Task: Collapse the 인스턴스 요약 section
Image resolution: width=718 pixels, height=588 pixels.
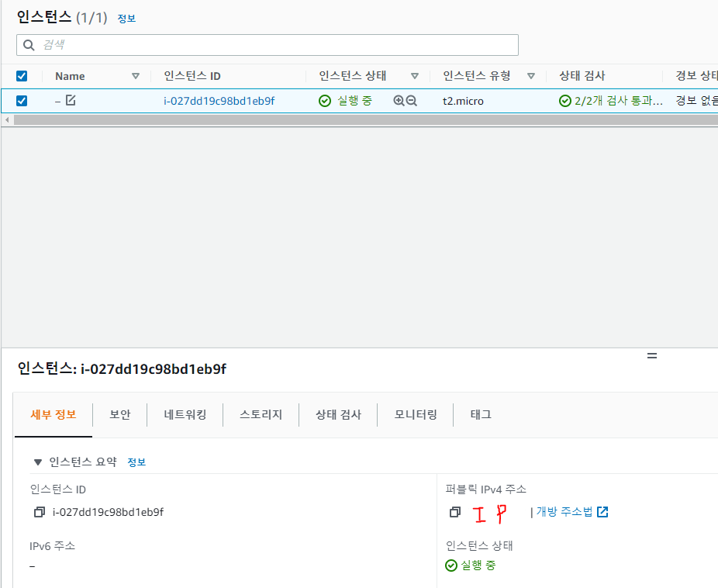Action: (x=38, y=462)
